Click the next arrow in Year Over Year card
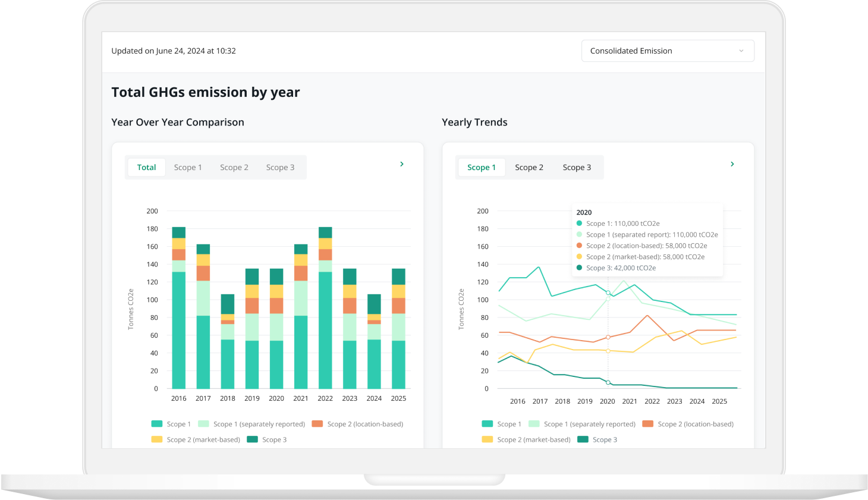Screen dimensions: 868x500 pos(402,164)
